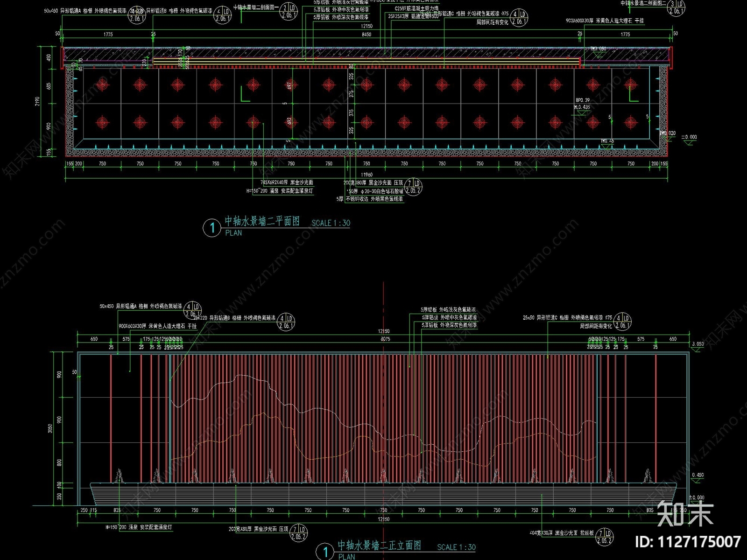
Task: Select the 3.050 level mark on elevation
Action: tap(698, 344)
